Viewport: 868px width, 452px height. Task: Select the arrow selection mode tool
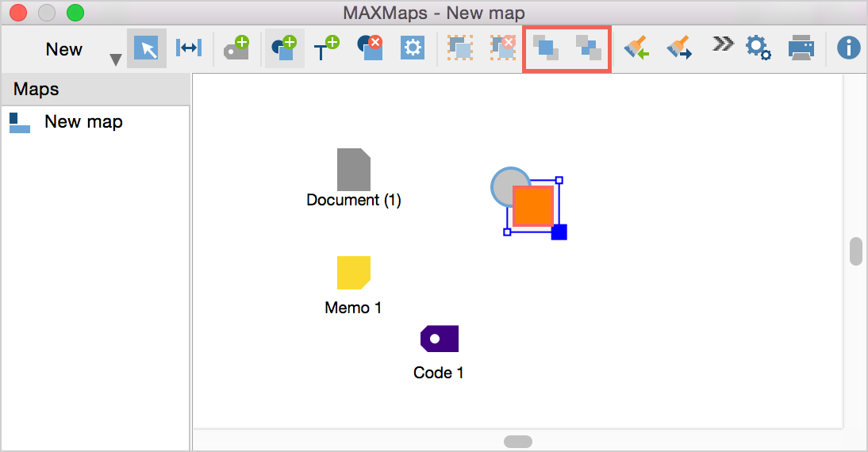(147, 48)
